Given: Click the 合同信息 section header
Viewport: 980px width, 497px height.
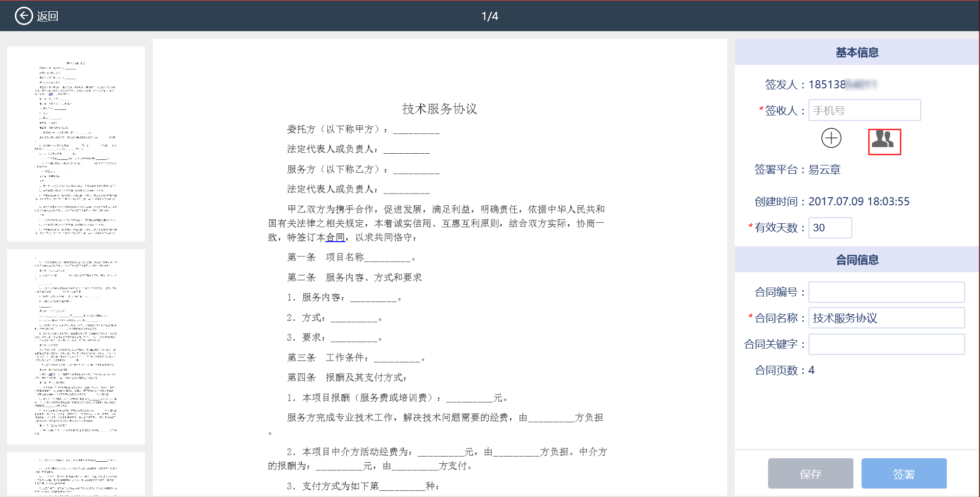Looking at the screenshot, I should tap(856, 259).
